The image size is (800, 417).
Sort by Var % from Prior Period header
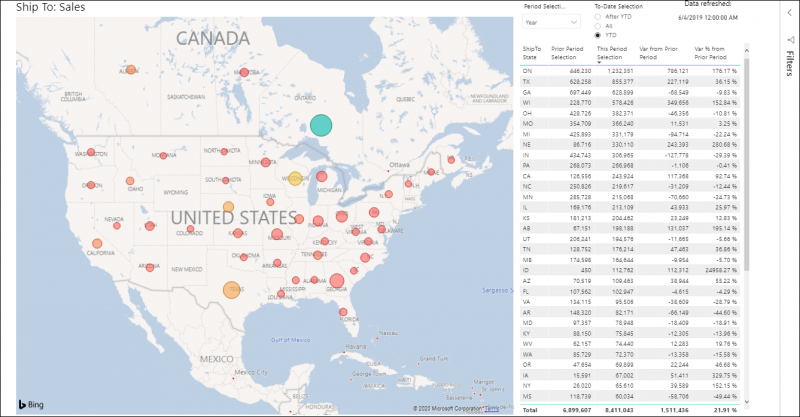[x=710, y=53]
